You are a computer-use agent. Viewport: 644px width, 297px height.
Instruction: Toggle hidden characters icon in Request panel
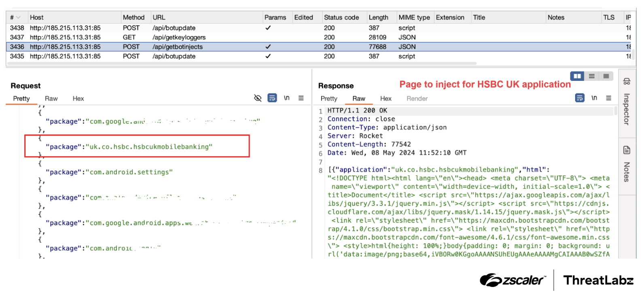pyautogui.click(x=258, y=98)
